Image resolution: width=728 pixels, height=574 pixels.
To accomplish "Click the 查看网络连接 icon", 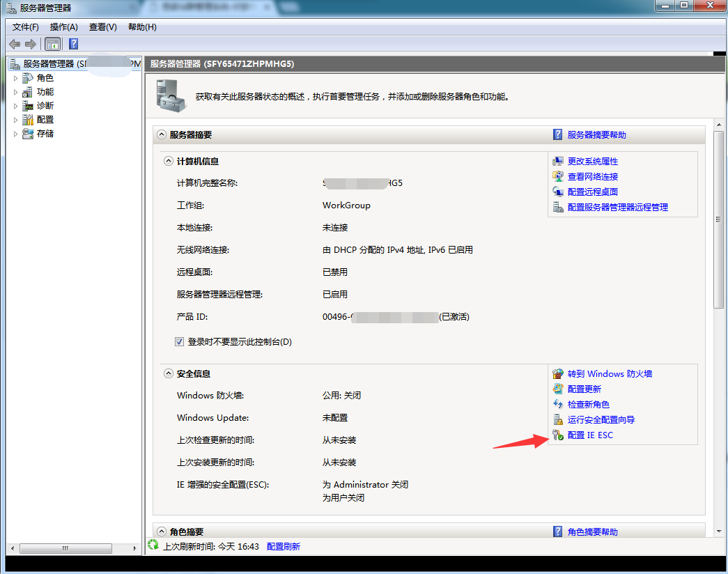I will [x=557, y=176].
